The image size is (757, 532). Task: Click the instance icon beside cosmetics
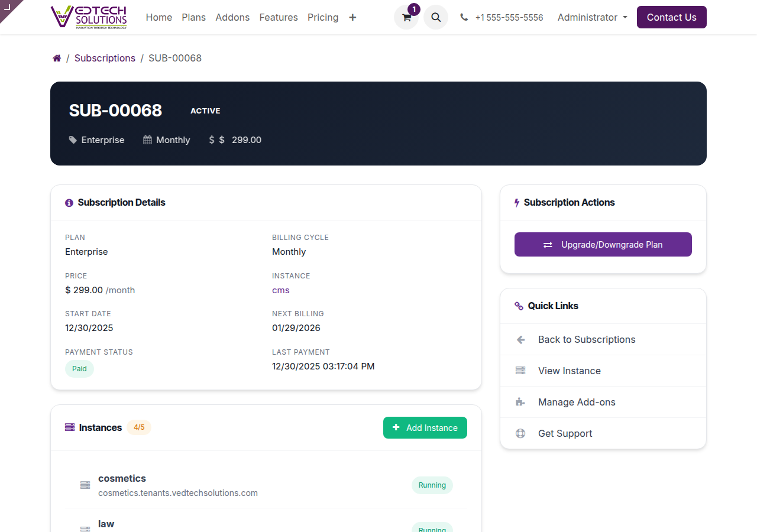[x=85, y=485]
